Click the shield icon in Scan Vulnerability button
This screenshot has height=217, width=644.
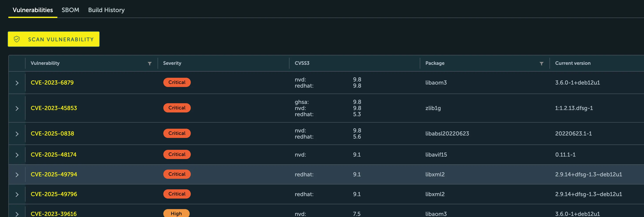17,39
